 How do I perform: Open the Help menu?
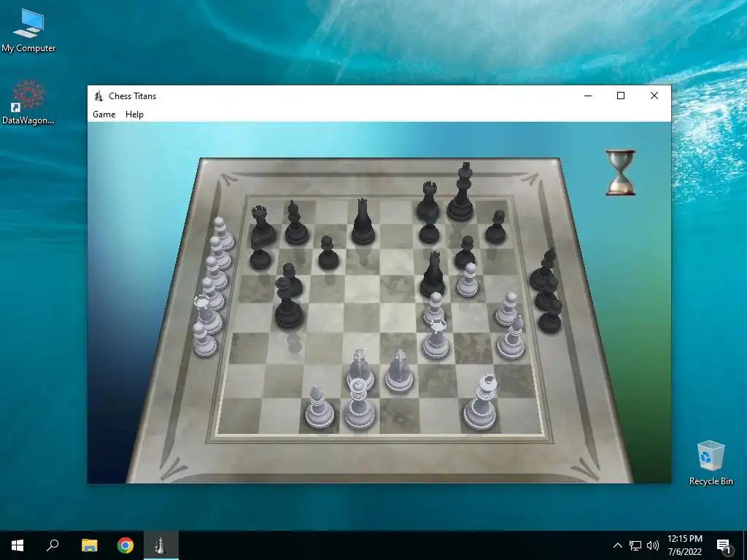134,114
